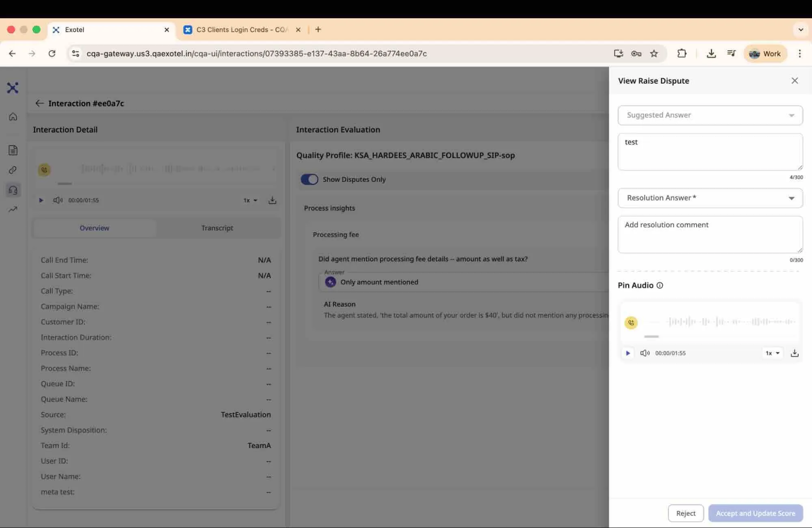Open the trend analytics icon in sidebar
The height and width of the screenshot is (528, 812).
[13, 209]
